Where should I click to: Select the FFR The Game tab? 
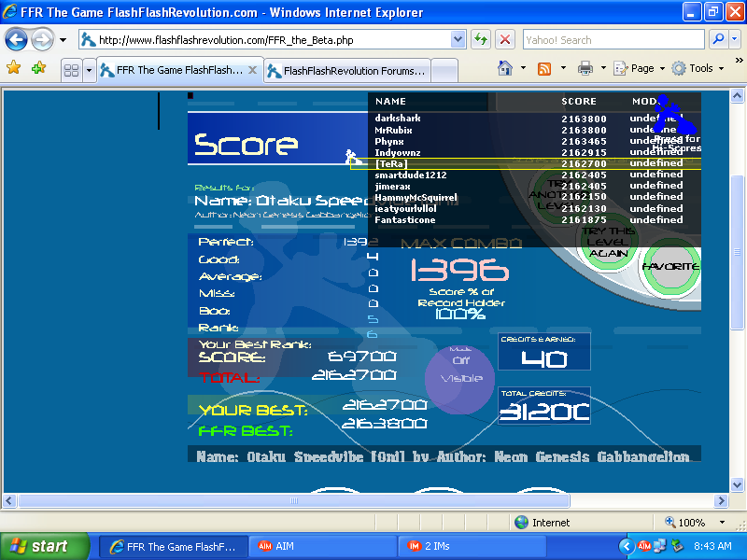coord(177,70)
